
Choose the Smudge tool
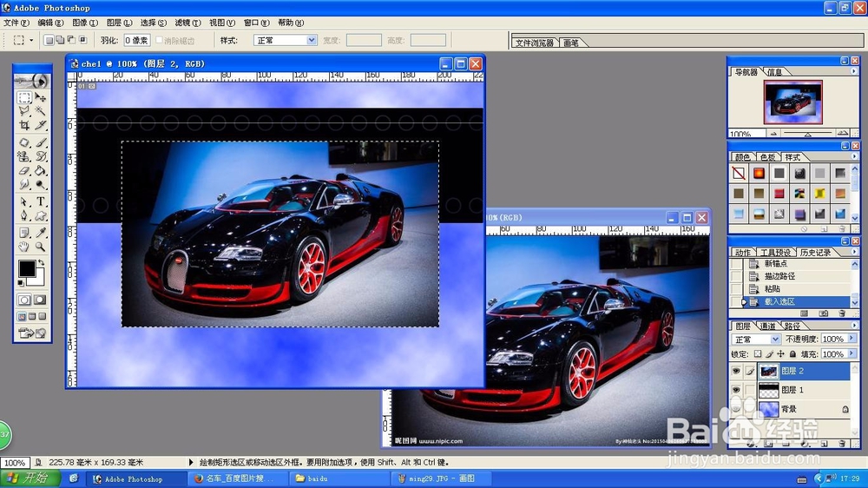(23, 184)
